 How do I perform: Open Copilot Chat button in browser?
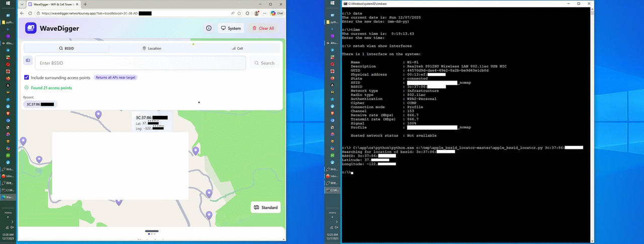point(277,13)
